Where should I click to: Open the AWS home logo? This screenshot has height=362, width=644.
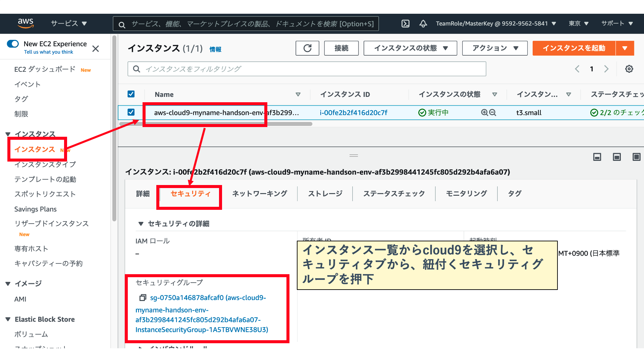pyautogui.click(x=25, y=23)
